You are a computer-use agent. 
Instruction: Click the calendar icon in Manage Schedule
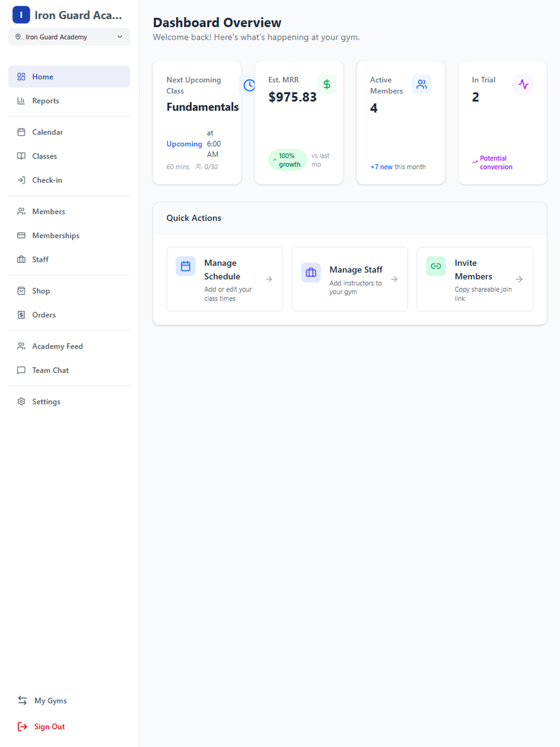[x=185, y=266]
